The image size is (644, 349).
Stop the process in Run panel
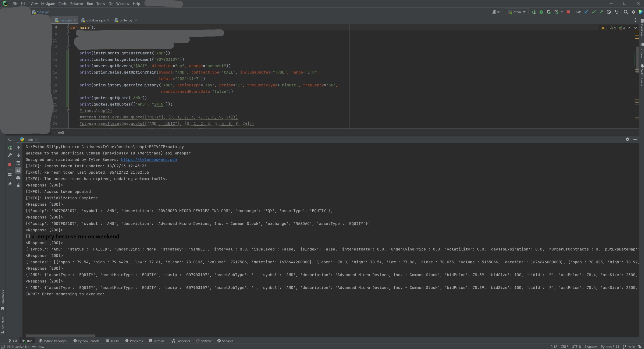[x=10, y=165]
